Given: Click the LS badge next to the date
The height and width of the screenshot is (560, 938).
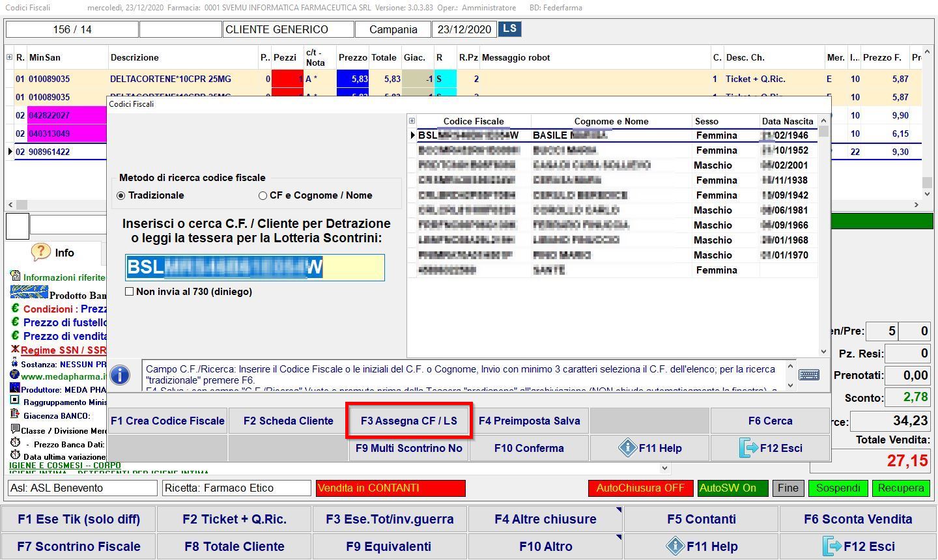Looking at the screenshot, I should point(510,29).
